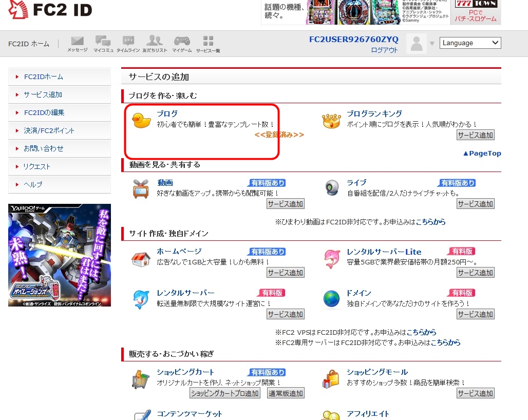Click こちらから link for ひまわり動画

(430, 222)
